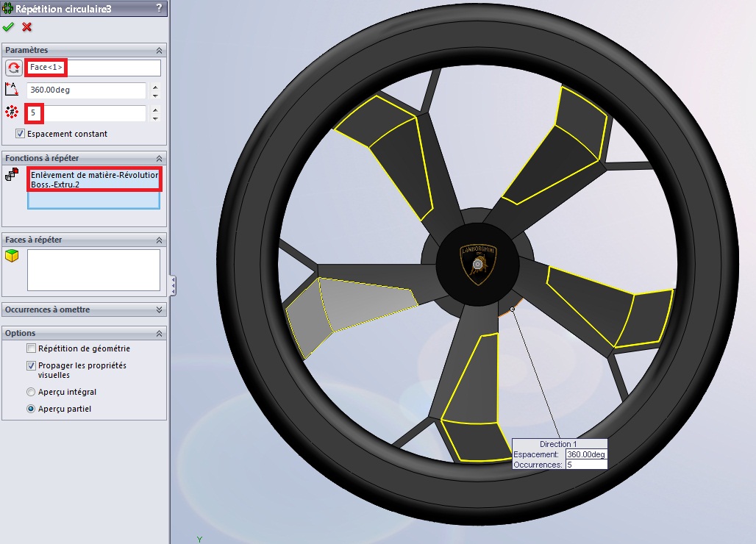
Task: Choose the Aperçu partiel radio button
Action: 31,409
